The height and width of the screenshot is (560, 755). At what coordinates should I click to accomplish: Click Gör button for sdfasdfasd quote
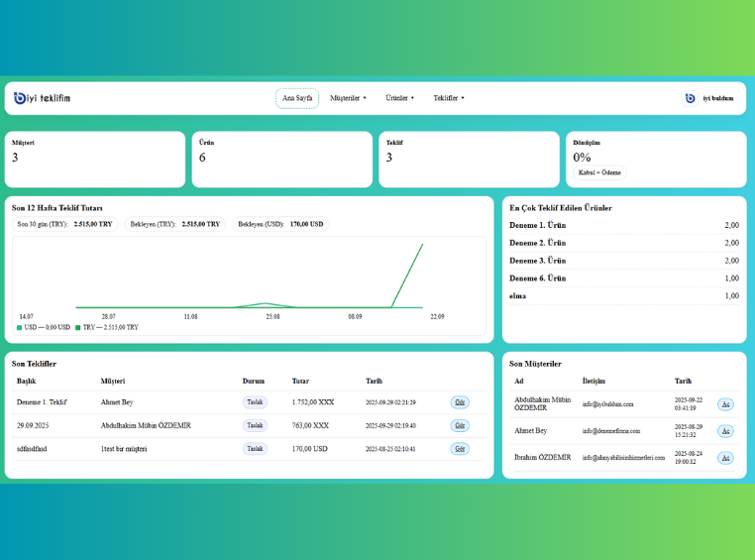click(x=460, y=449)
